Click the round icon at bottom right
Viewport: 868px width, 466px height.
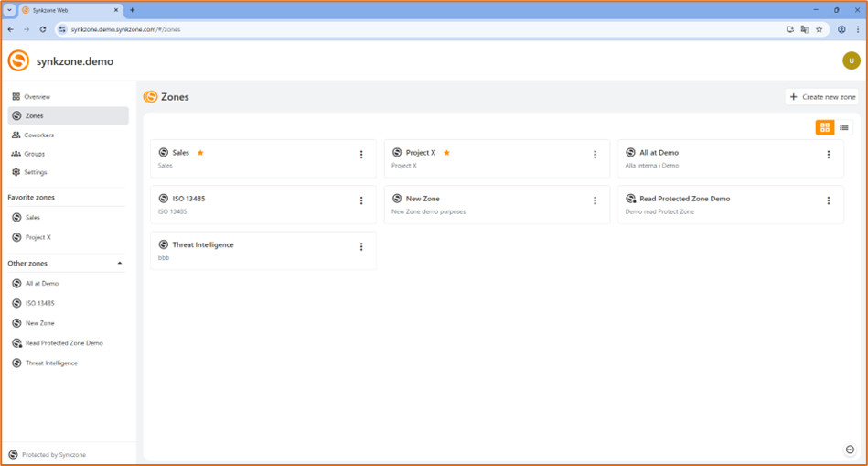tap(850, 450)
